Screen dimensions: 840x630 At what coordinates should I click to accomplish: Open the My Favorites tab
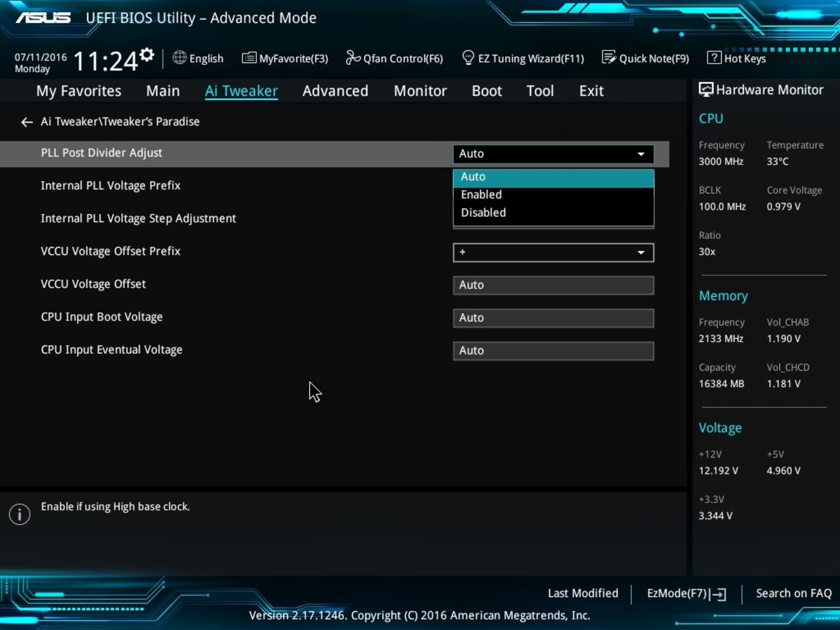(x=78, y=91)
